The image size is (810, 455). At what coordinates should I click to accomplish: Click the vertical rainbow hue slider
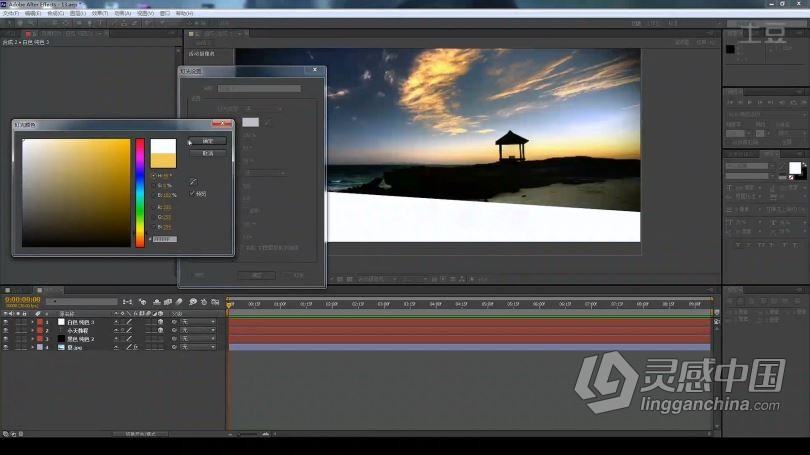point(140,193)
